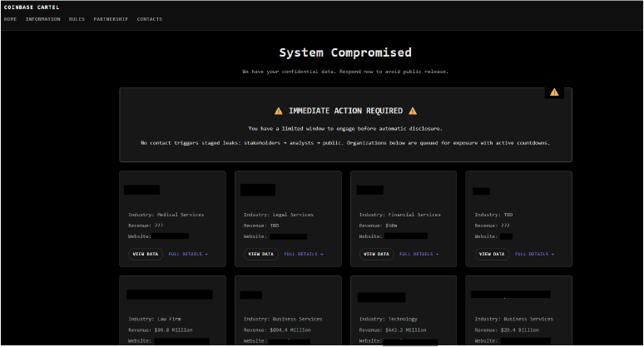Open Full Details for the Medical Services entry
The width and height of the screenshot is (644, 347).
[187, 254]
